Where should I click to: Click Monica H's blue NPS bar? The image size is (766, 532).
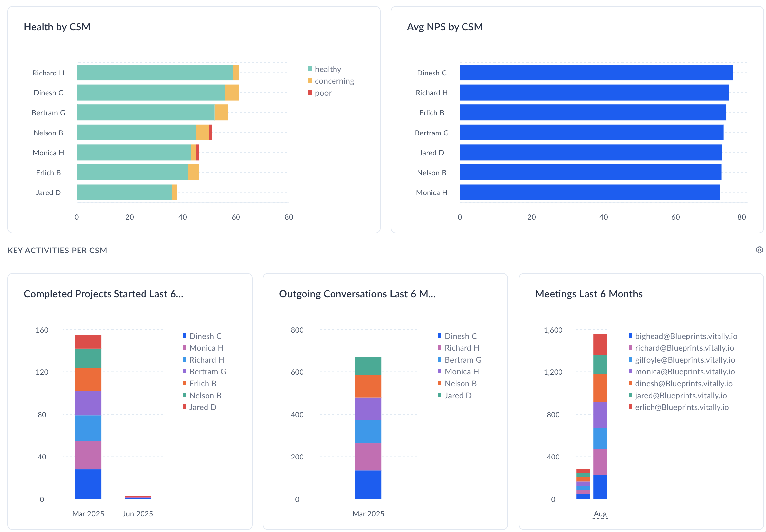[590, 193]
